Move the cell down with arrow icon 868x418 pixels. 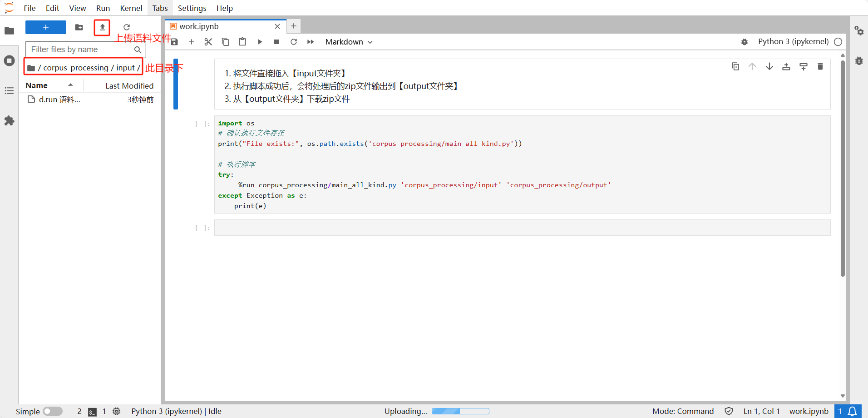click(769, 67)
